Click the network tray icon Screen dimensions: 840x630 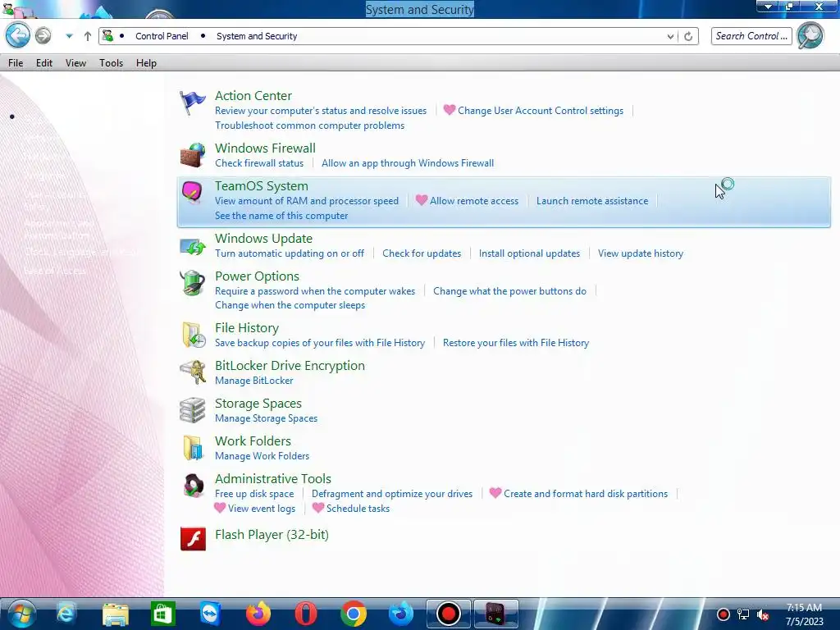click(743, 614)
